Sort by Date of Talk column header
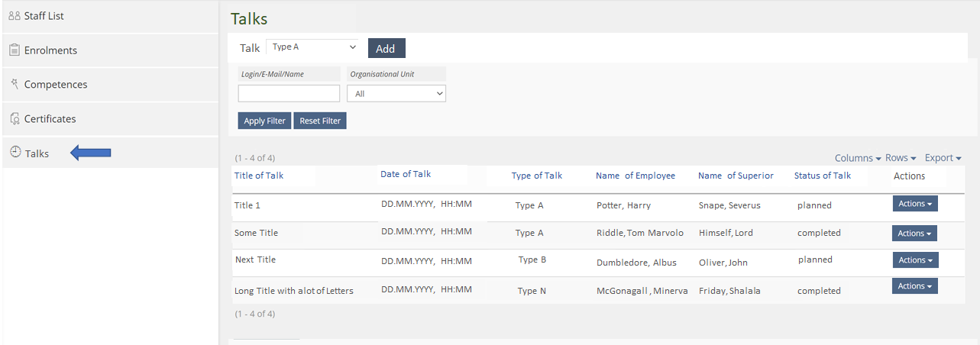The image size is (980, 345). click(406, 174)
